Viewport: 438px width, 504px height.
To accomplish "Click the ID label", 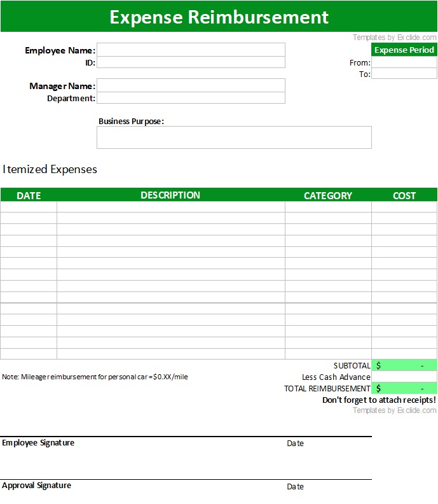I will pos(90,62).
